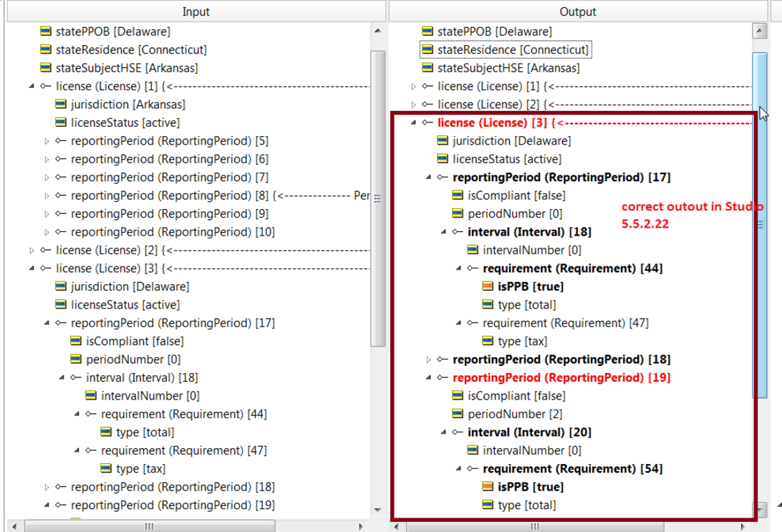Click the periodNumber [2] icon in Output panel
Screen dimensions: 782x532
point(458,414)
